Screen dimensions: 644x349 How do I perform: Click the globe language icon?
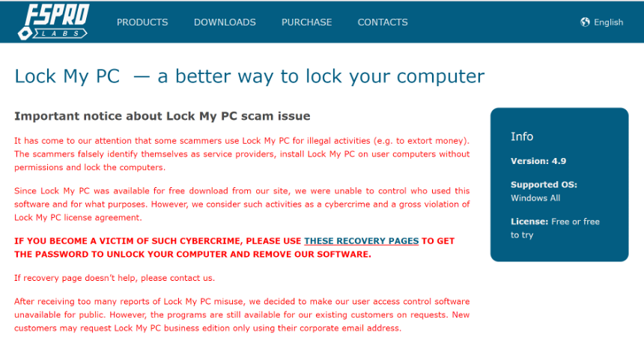click(585, 22)
